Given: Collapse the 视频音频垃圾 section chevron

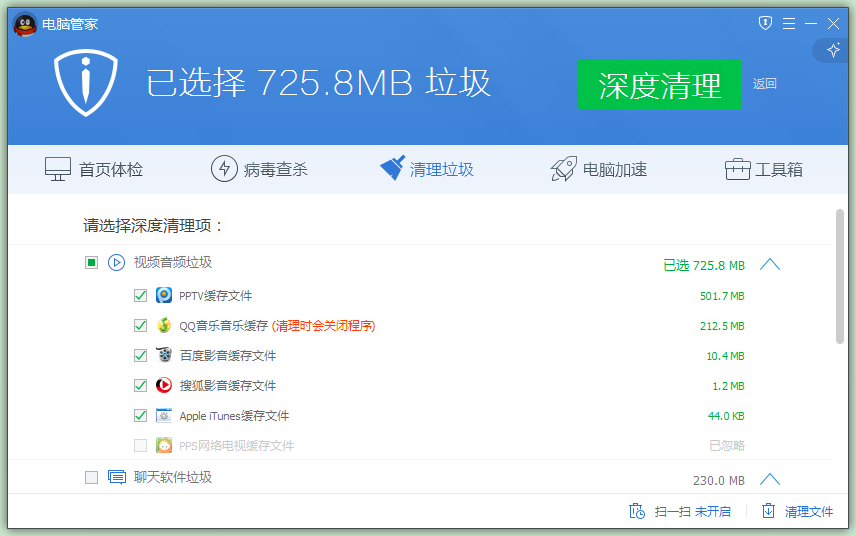Looking at the screenshot, I should coord(770,265).
